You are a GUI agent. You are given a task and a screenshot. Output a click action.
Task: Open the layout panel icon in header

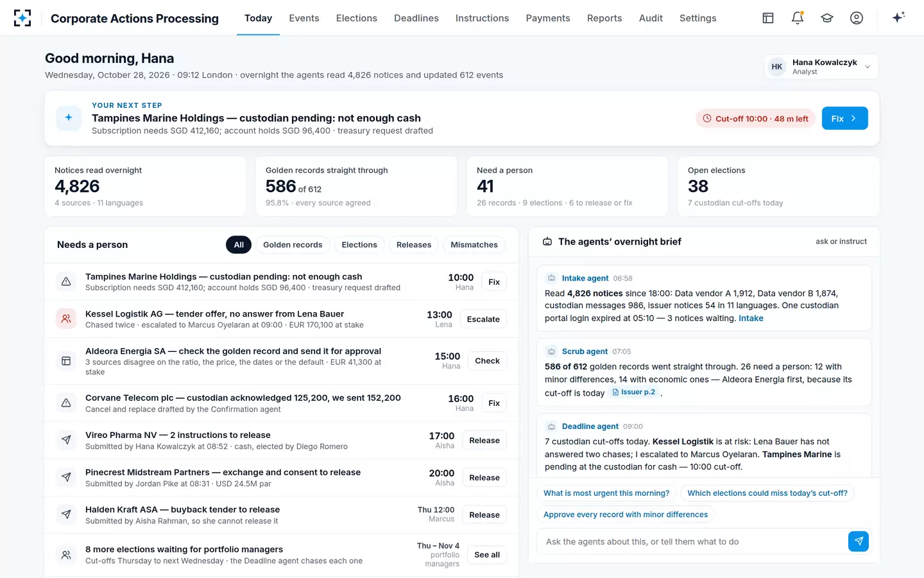pyautogui.click(x=768, y=18)
